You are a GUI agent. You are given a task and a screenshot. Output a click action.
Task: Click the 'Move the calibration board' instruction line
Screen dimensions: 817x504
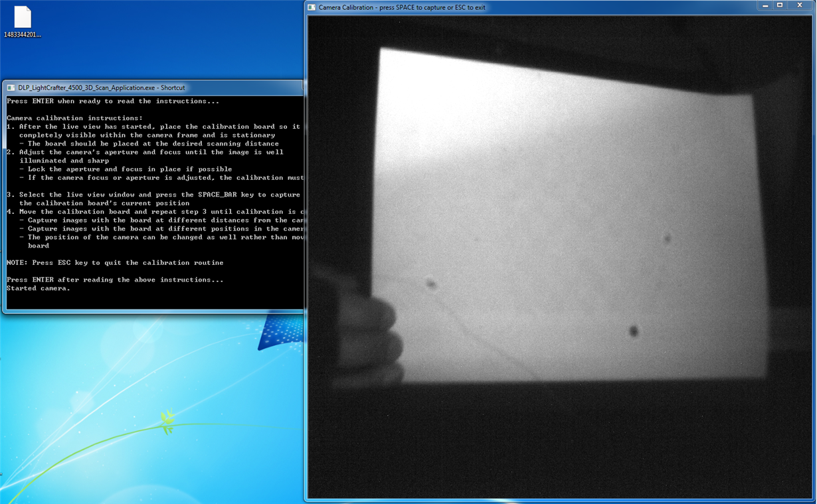click(x=155, y=212)
